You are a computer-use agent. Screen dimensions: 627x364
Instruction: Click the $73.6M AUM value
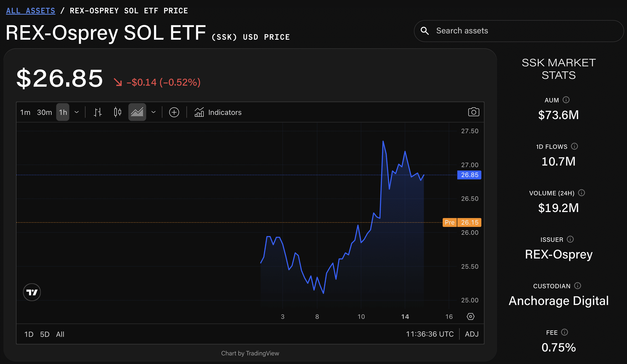point(558,115)
